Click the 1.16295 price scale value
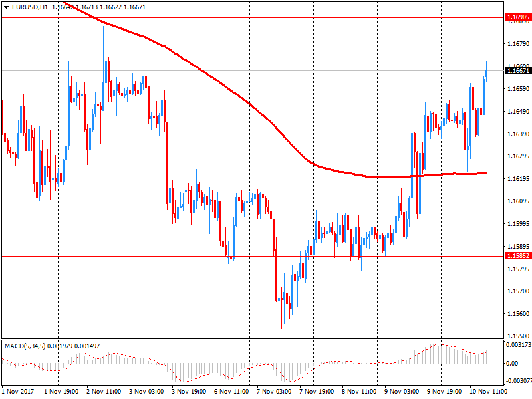The image size is (532, 399). click(x=518, y=156)
